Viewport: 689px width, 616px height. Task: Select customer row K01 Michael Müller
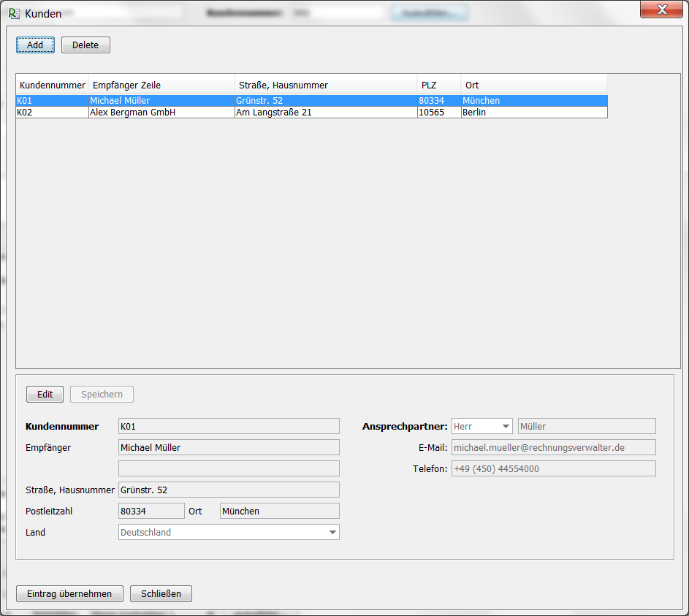pos(219,101)
